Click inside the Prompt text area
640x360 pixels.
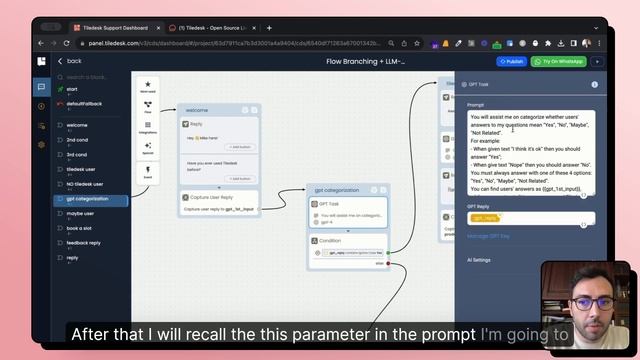(x=531, y=153)
